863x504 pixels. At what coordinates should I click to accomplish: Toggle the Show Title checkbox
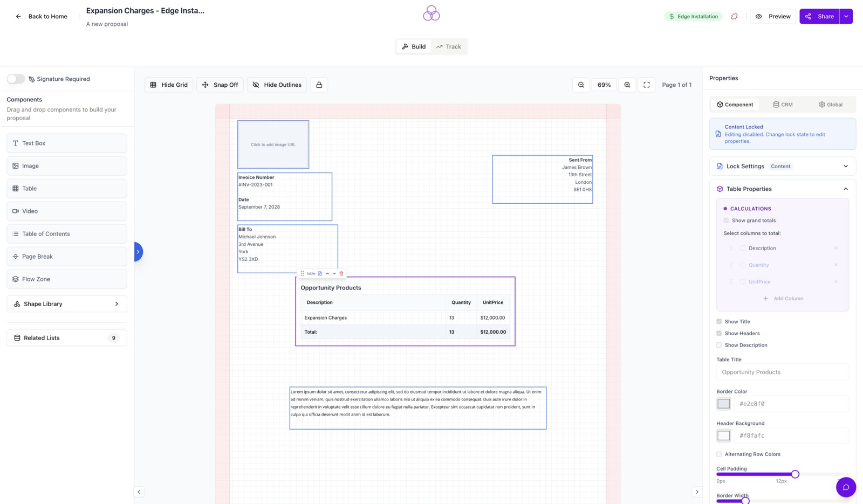[x=719, y=321]
